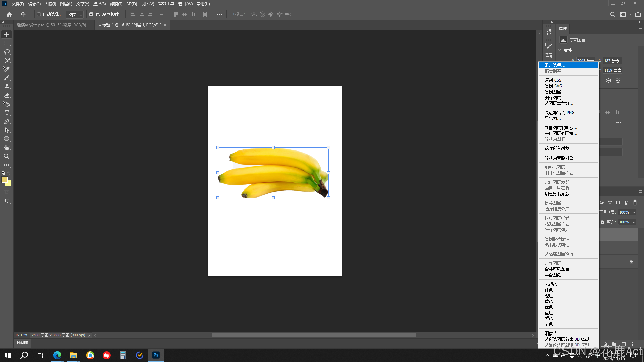Click 创建剪贴蒙版 in context menu
The image size is (644, 362).
click(x=556, y=194)
